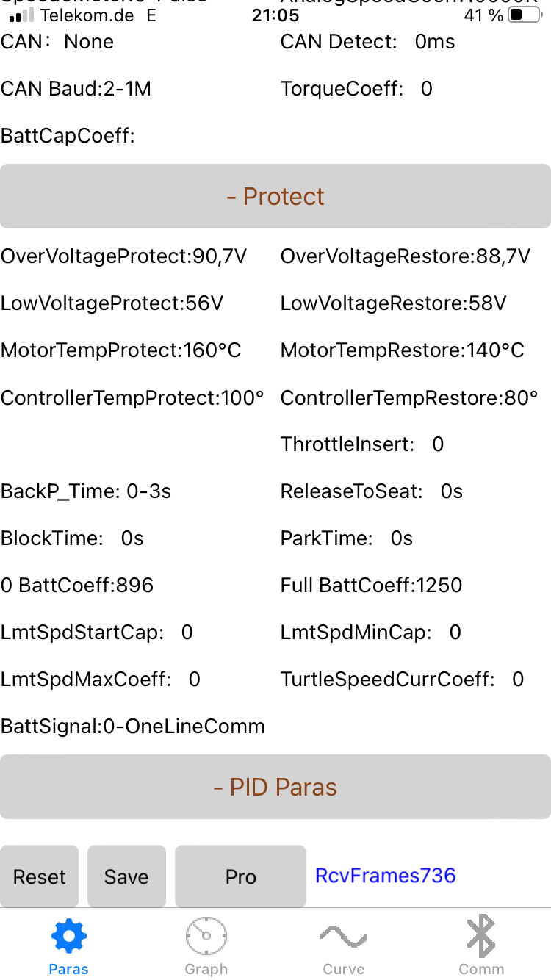Tap the RcvFrames736 counter text
The image size is (551, 980).
tap(386, 876)
